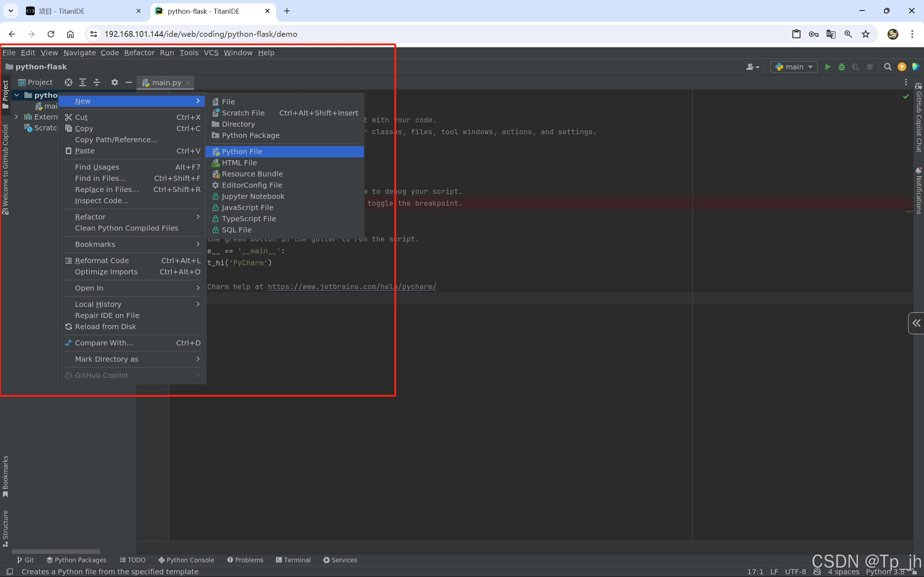Viewport: 924px width, 577px height.
Task: Click Collapse All in Project panel
Action: (x=97, y=82)
